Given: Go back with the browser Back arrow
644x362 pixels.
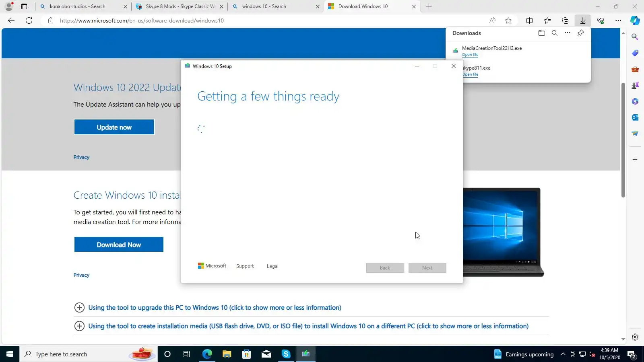Looking at the screenshot, I should (11, 21).
